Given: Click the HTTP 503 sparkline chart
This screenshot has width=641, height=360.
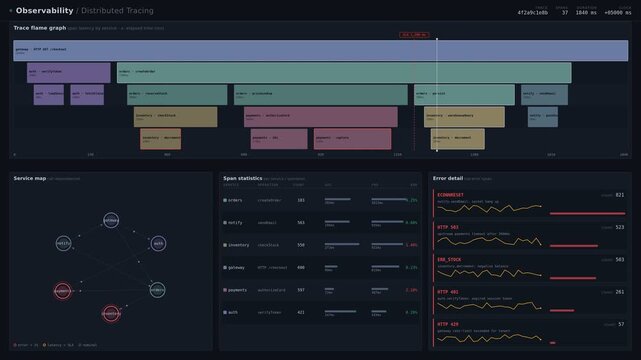Looking at the screenshot, I should pos(489,241).
